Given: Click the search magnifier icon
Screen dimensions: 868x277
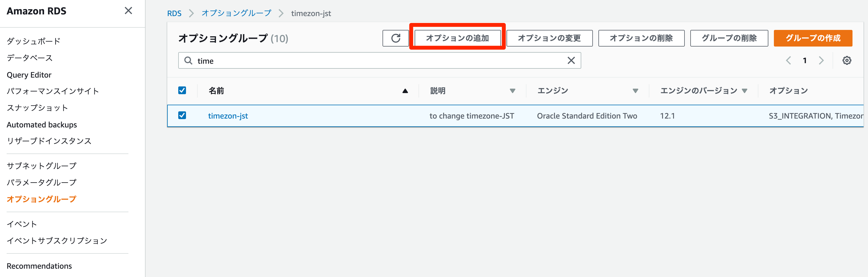Looking at the screenshot, I should click(x=188, y=61).
